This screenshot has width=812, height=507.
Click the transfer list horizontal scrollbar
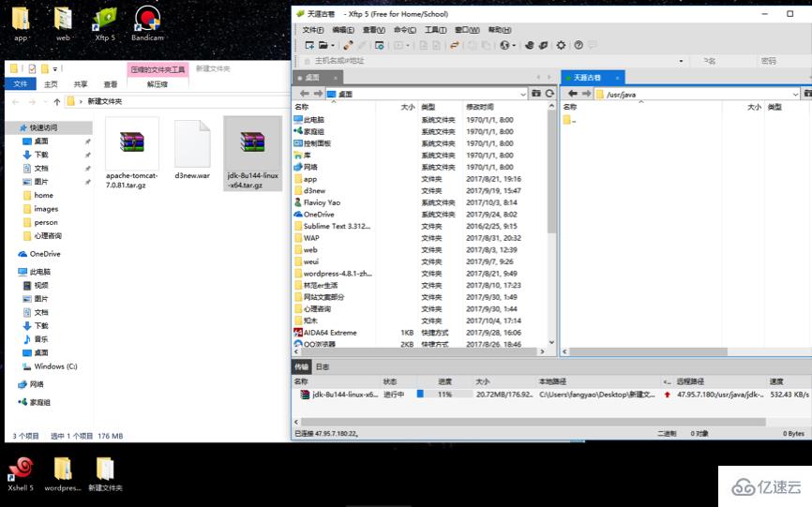click(534, 422)
